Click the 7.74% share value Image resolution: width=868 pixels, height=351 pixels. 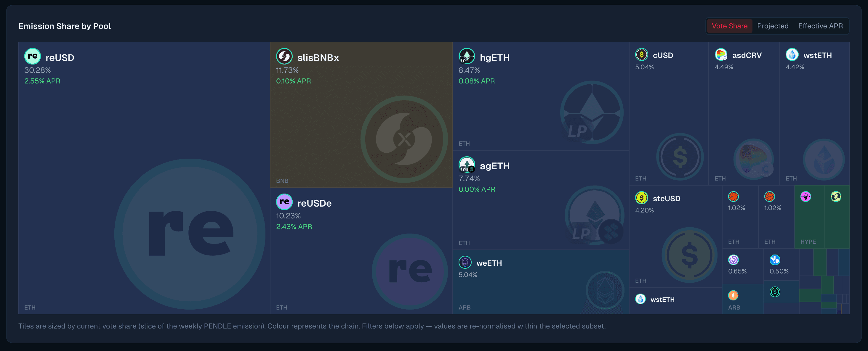click(x=469, y=178)
